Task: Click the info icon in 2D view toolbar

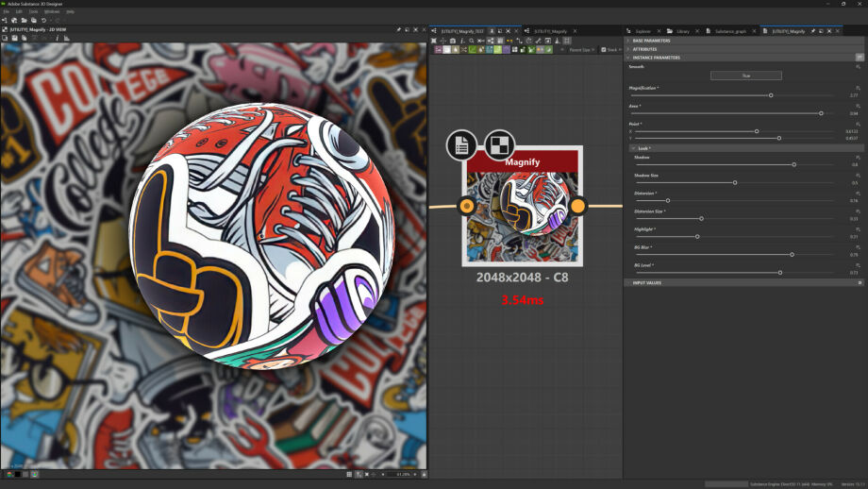Action: 57,38
